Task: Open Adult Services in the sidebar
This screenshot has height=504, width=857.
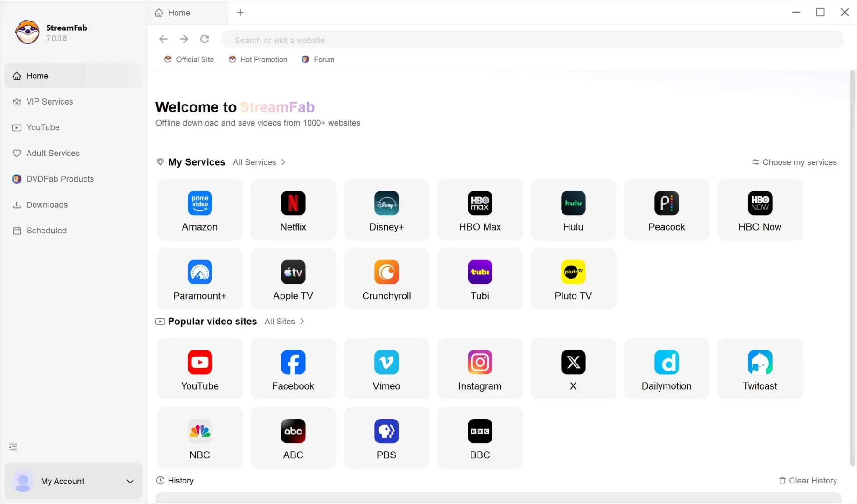Action: tap(74, 153)
